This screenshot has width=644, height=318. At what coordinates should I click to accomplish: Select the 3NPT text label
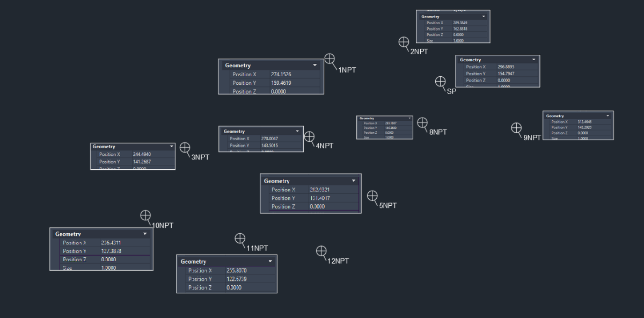(x=200, y=157)
